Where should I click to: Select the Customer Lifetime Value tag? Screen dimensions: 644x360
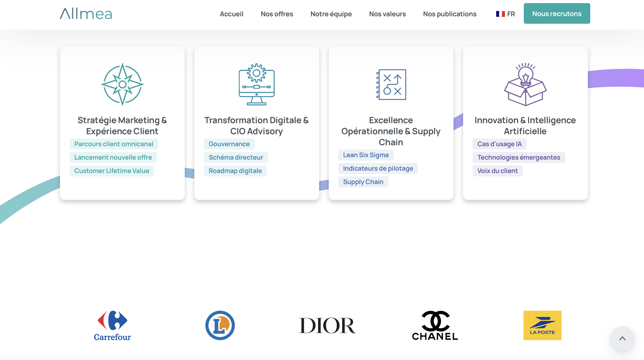112,171
